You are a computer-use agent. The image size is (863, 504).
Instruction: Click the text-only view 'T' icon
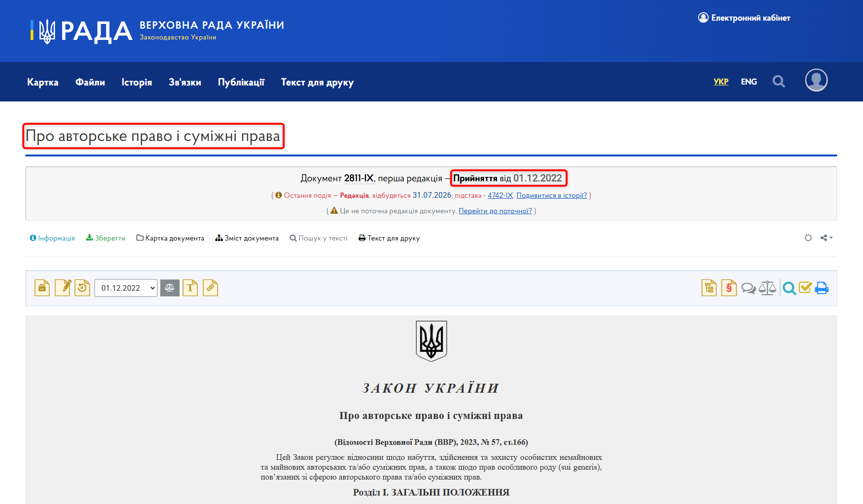tap(190, 288)
